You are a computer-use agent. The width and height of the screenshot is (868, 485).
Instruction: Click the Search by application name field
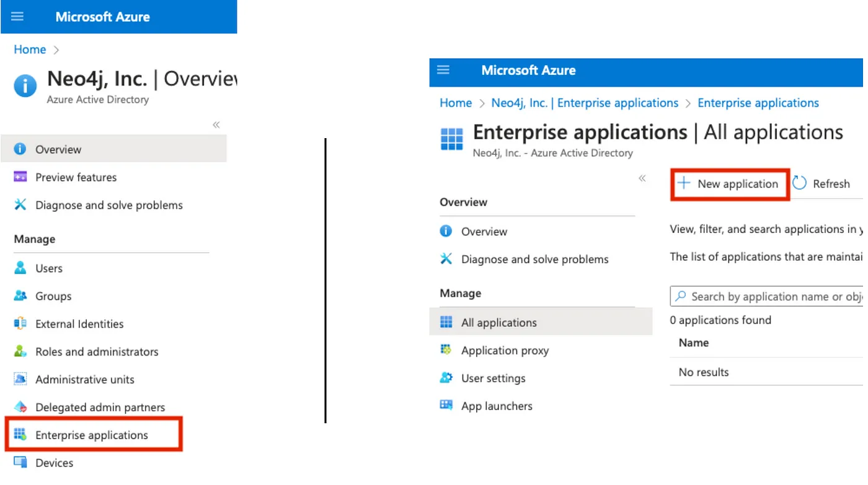pyautogui.click(x=775, y=297)
